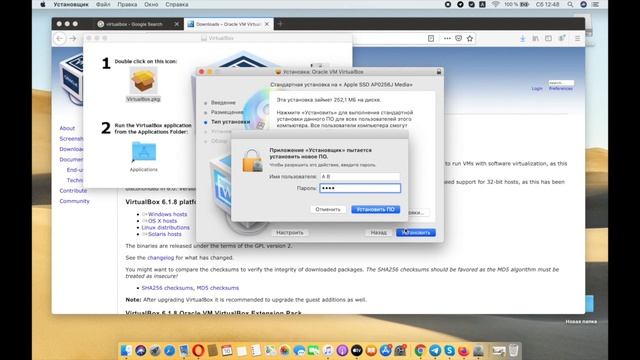640x360 pixels.
Task: Save page to Pocket icon
Action: (x=459, y=38)
